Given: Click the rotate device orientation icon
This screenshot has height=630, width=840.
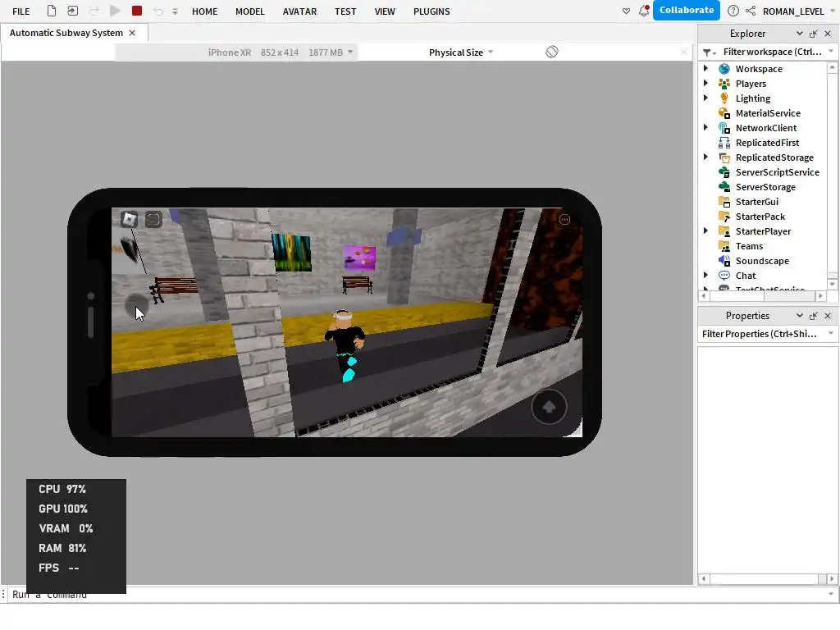Looking at the screenshot, I should tap(552, 52).
